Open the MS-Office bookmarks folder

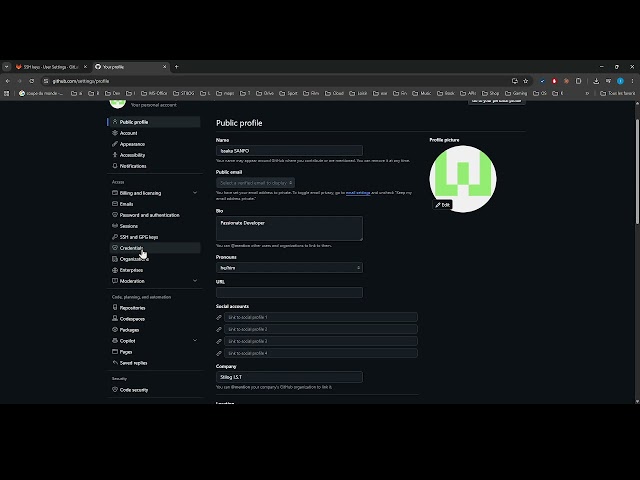point(154,93)
